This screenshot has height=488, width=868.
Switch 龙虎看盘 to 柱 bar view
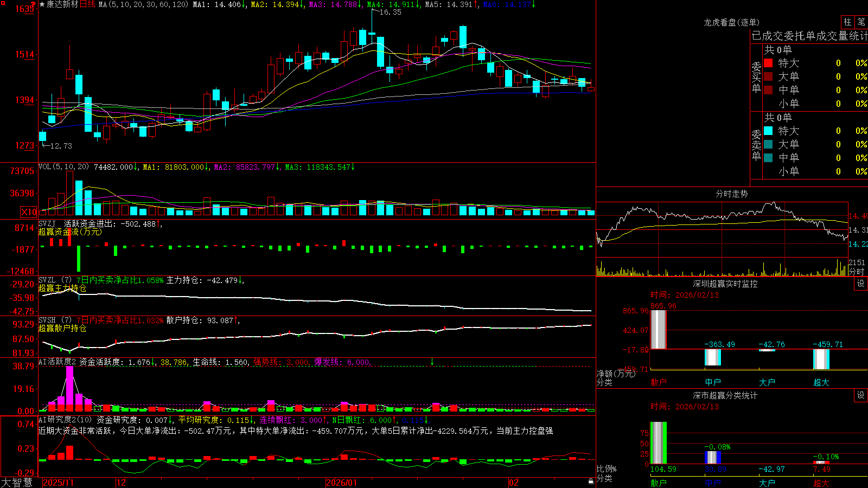[847, 22]
